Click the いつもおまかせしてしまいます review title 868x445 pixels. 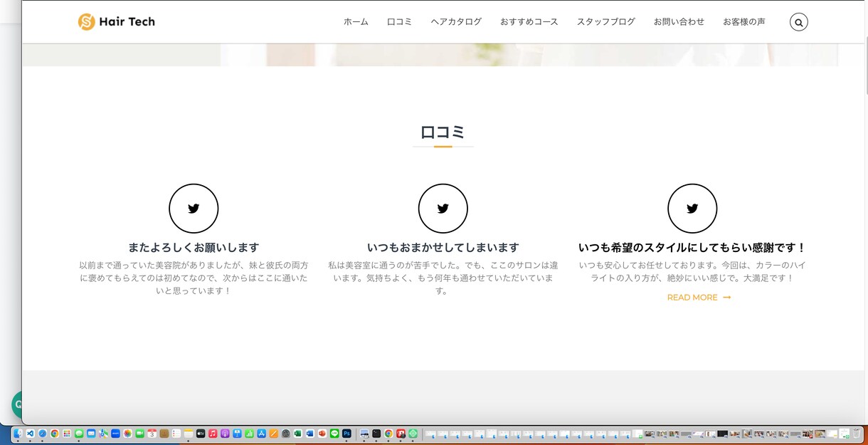[443, 248]
